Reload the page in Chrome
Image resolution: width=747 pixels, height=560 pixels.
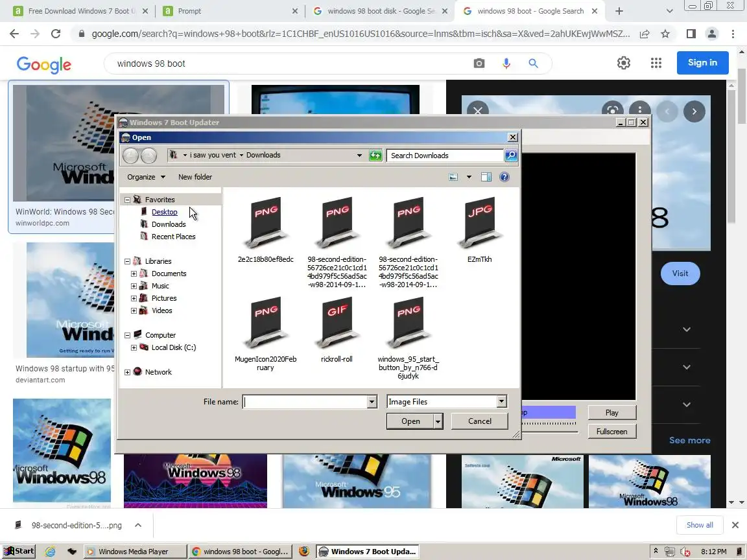coord(56,34)
